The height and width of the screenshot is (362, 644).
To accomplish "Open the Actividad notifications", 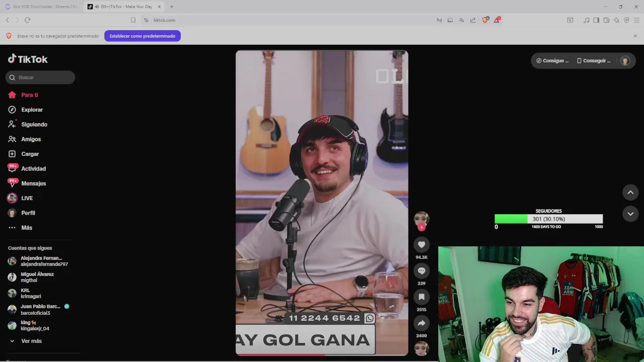I will pos(27,168).
